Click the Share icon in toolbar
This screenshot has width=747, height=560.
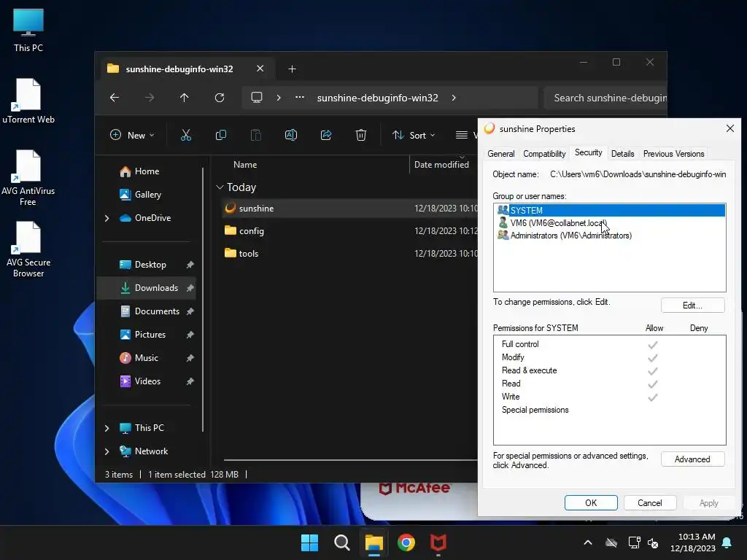(326, 135)
